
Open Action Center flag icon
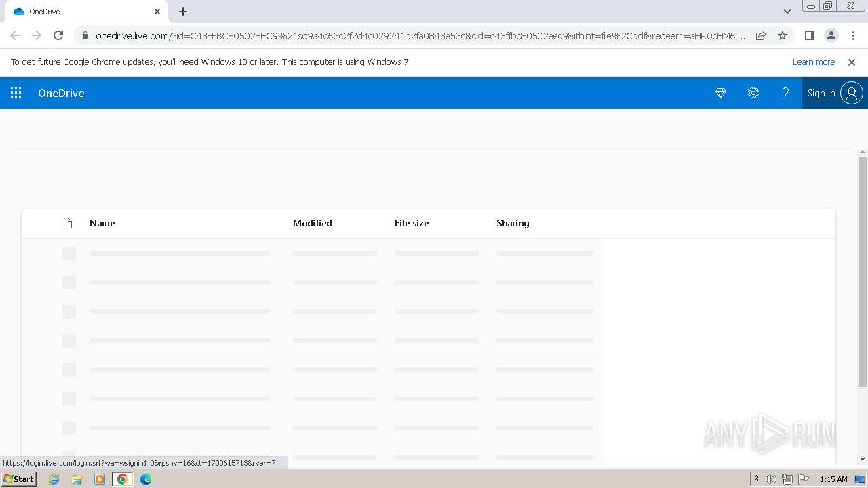pos(803,479)
